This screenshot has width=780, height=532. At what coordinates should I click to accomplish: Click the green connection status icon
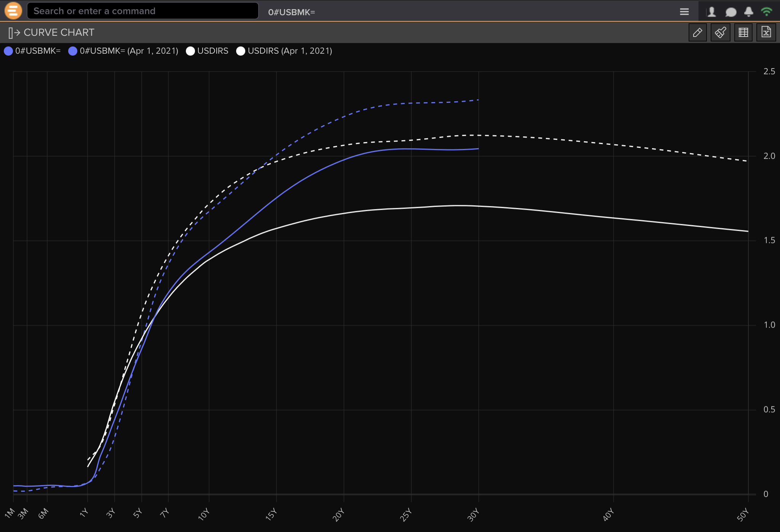766,12
